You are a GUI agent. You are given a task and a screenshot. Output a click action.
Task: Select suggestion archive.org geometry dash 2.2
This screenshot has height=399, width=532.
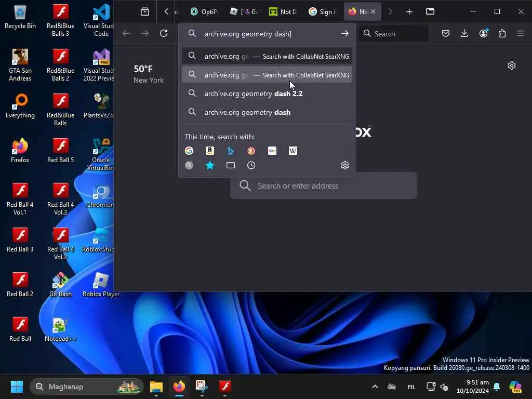tap(267, 94)
